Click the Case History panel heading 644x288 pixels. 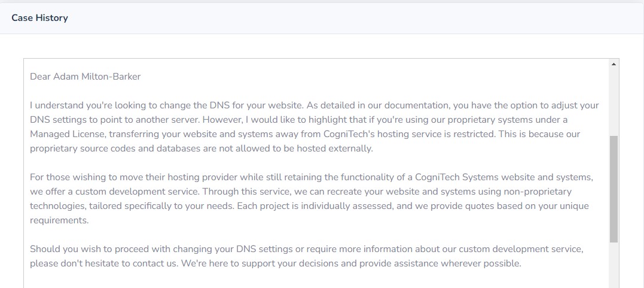[x=39, y=18]
